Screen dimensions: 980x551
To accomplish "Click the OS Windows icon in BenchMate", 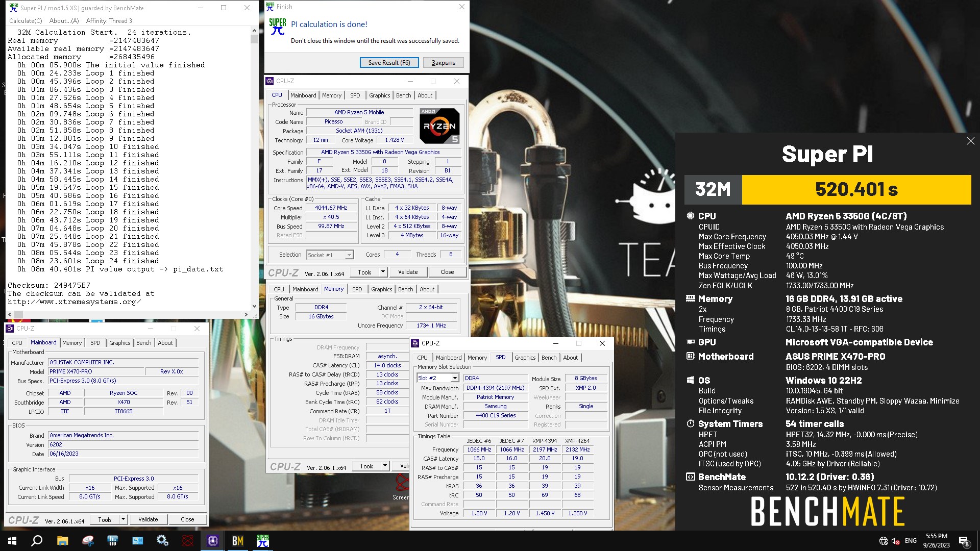I will click(x=691, y=380).
